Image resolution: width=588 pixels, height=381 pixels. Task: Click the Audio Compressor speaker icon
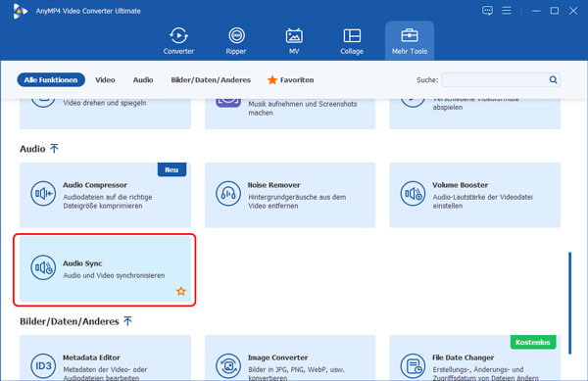(x=43, y=193)
